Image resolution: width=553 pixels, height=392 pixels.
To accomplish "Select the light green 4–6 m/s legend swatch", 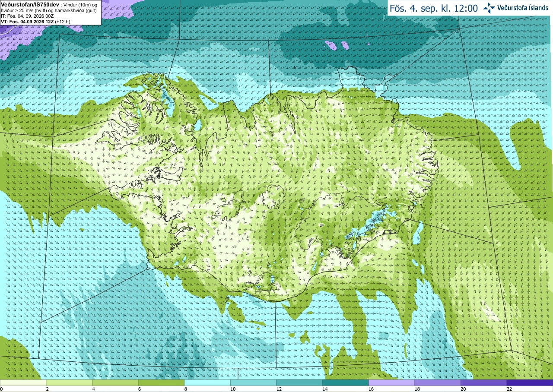I will click(x=115, y=383).
